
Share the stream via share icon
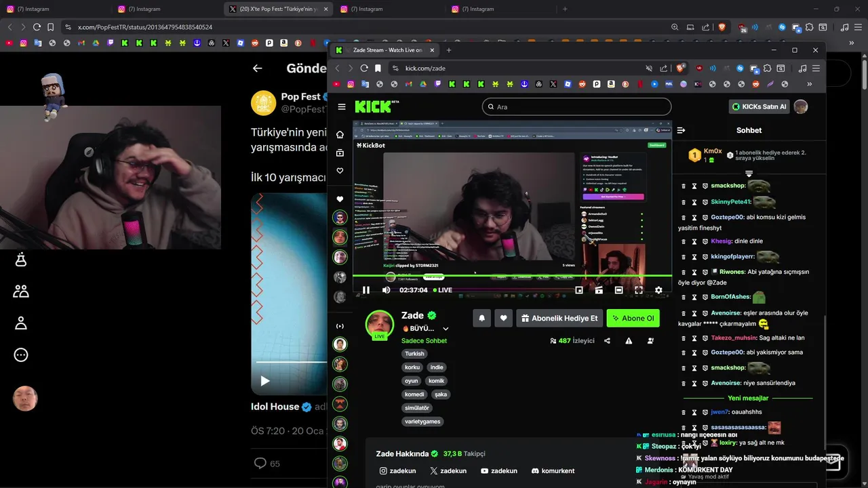coord(607,341)
